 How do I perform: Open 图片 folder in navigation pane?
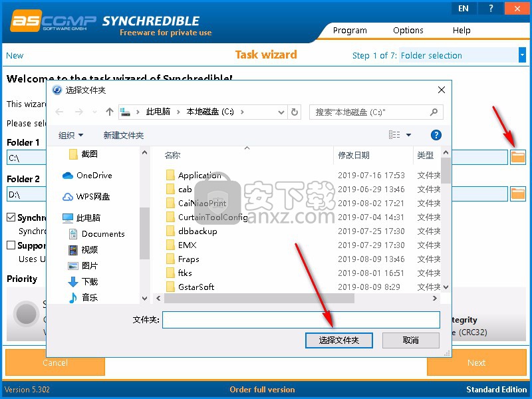point(83,265)
